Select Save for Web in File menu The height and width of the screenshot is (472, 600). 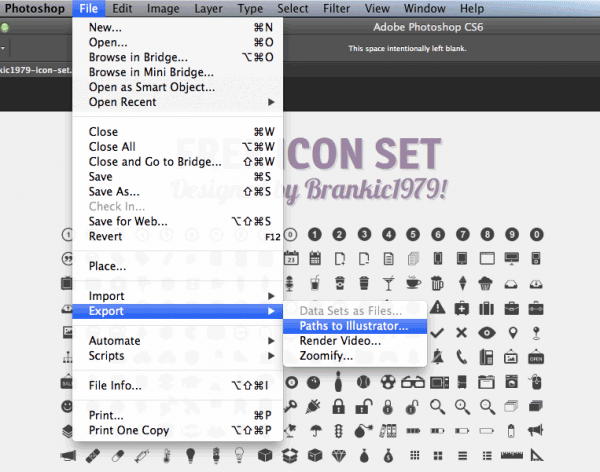tap(177, 221)
